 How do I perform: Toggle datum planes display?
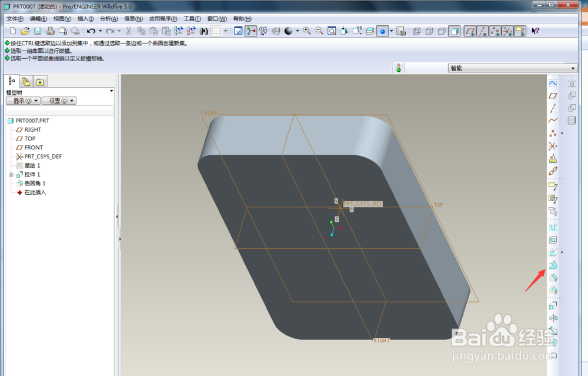coord(470,31)
